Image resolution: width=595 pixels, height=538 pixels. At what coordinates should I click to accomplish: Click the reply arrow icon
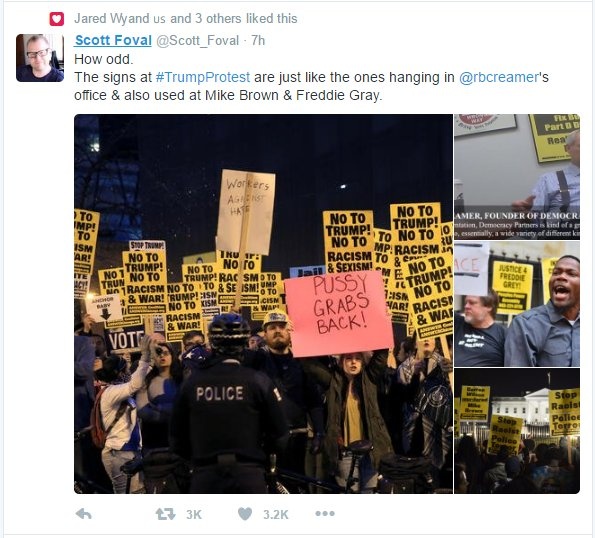pos(84,514)
